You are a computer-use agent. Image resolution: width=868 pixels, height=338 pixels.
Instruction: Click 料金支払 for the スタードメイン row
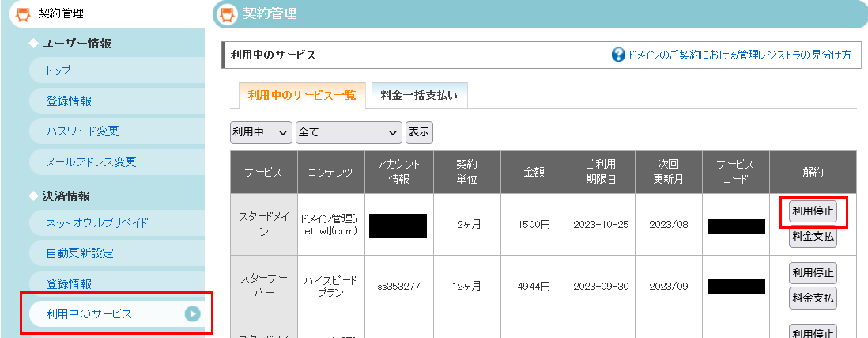tap(813, 237)
